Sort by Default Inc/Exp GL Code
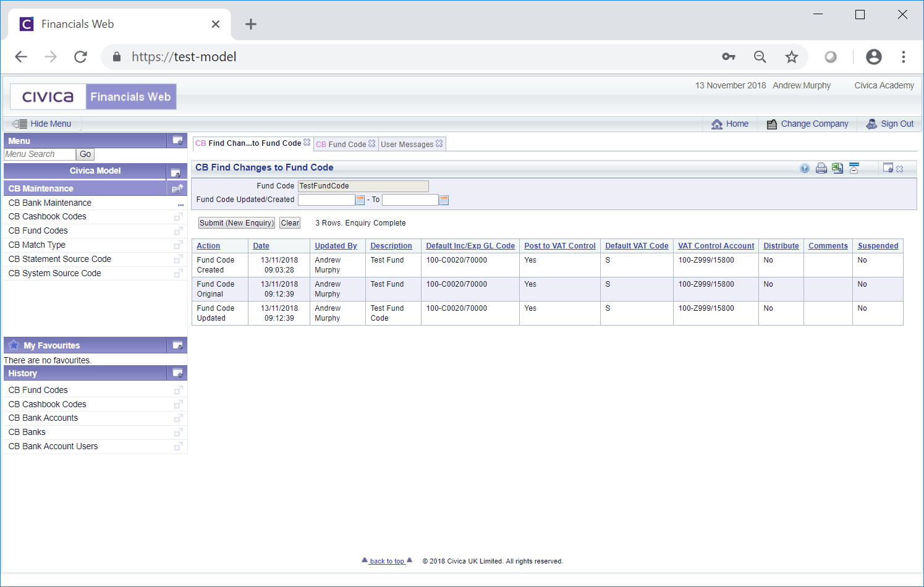This screenshot has width=924, height=587. click(x=470, y=246)
